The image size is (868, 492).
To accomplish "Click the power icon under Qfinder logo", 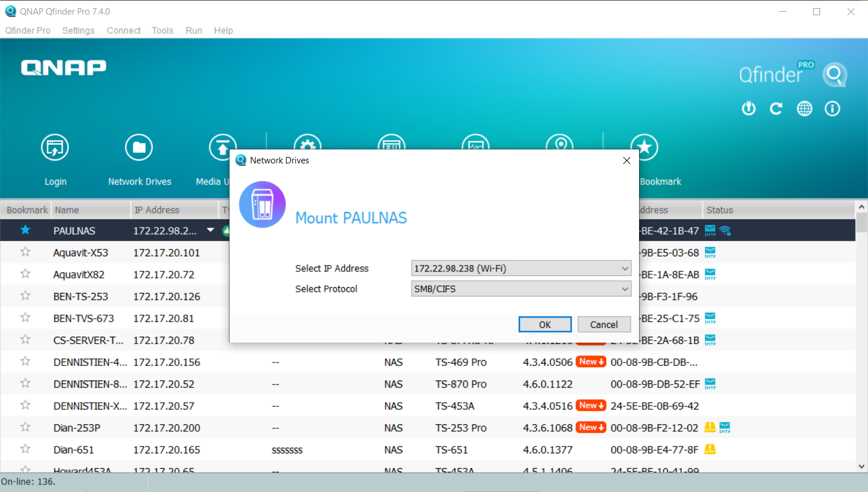I will (748, 109).
